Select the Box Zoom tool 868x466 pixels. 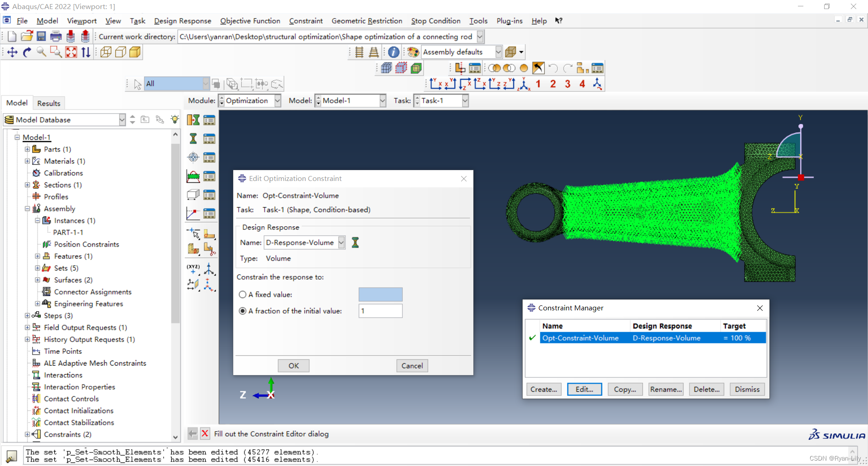pyautogui.click(x=56, y=52)
